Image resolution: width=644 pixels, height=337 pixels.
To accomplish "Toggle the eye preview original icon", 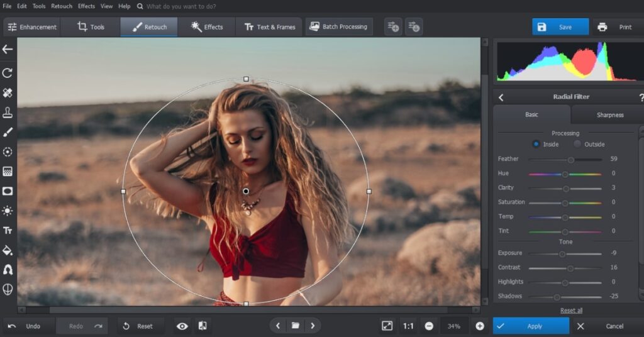I will pos(182,326).
